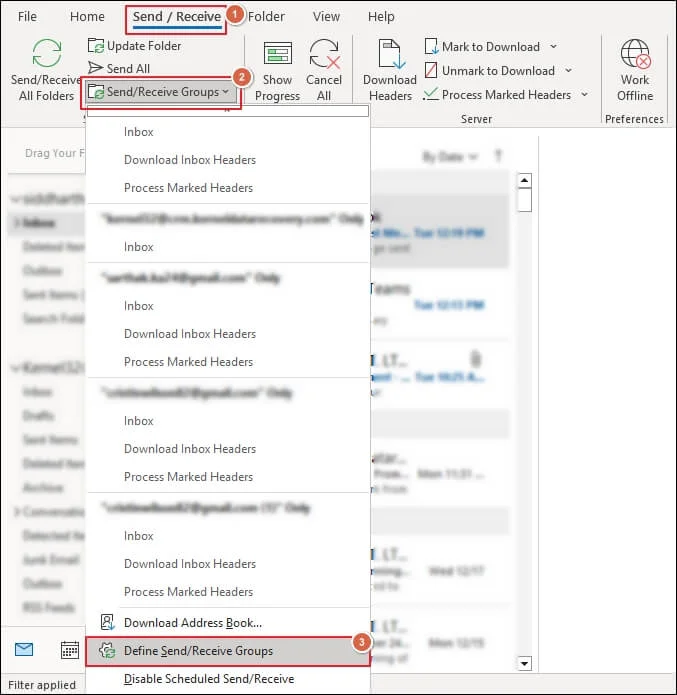Switch to Mail view envelope icon

[24, 650]
